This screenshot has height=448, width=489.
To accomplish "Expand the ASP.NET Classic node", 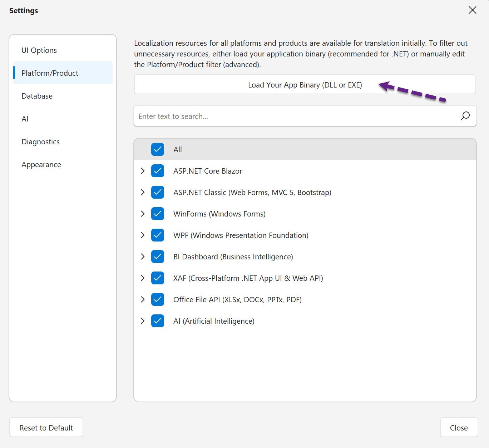I will click(143, 192).
